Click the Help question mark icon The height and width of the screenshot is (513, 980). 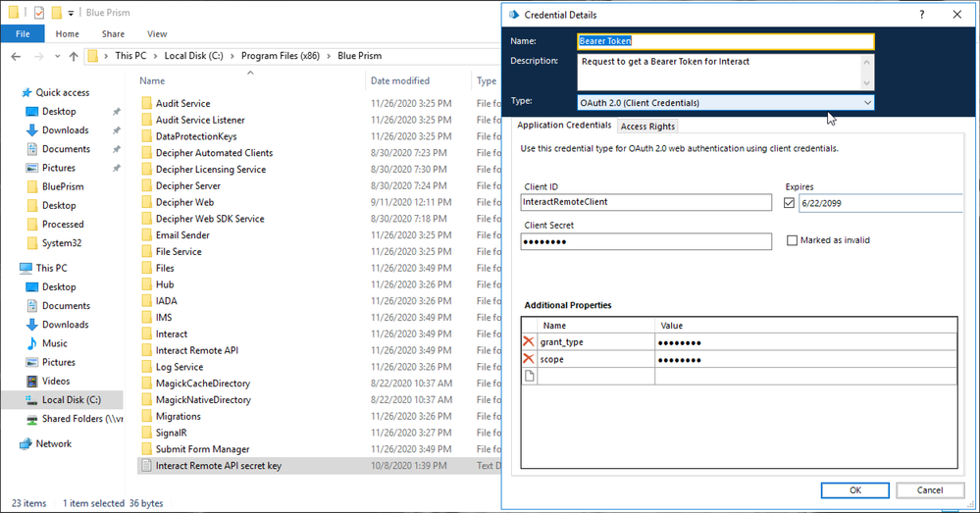[x=921, y=15]
